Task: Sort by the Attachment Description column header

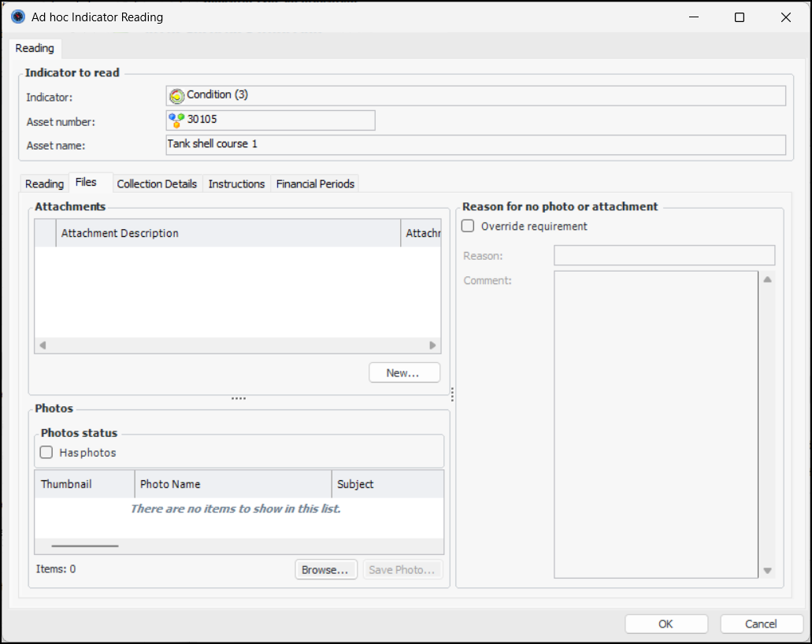Action: (228, 233)
